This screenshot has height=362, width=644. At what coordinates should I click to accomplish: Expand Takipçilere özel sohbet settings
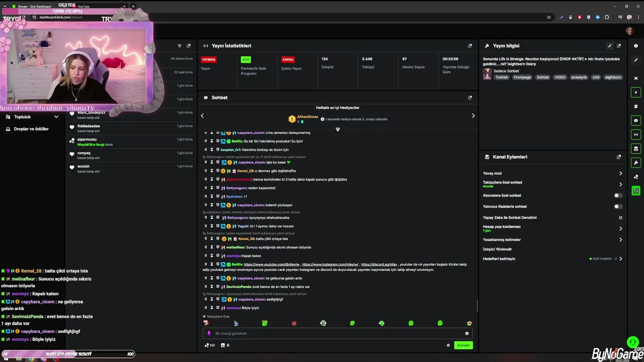coord(620,185)
